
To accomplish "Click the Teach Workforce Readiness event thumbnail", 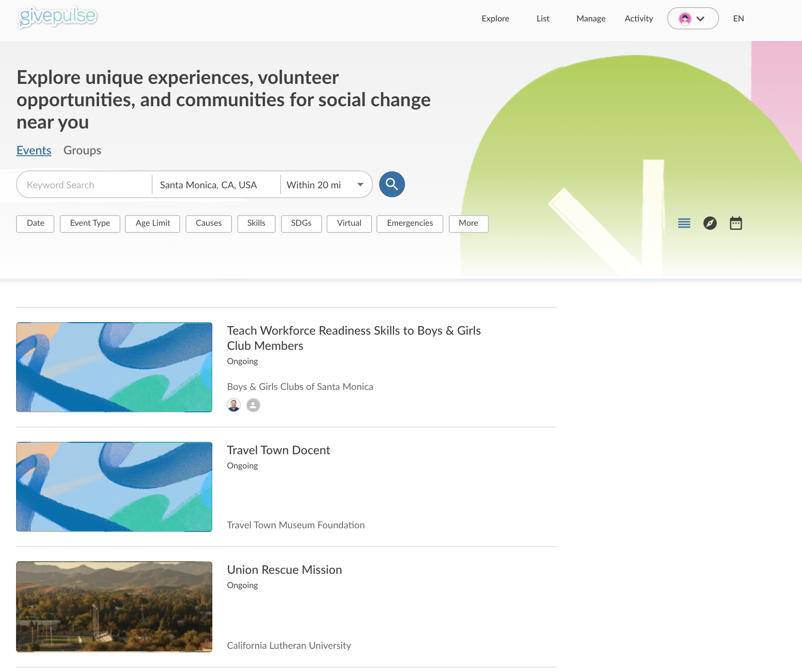I will coord(114,367).
